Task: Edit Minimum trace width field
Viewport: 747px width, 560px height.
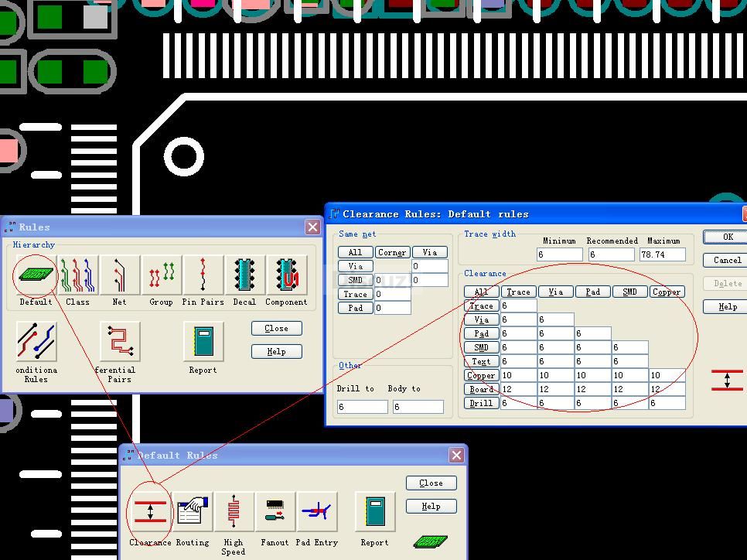Action: click(559, 254)
